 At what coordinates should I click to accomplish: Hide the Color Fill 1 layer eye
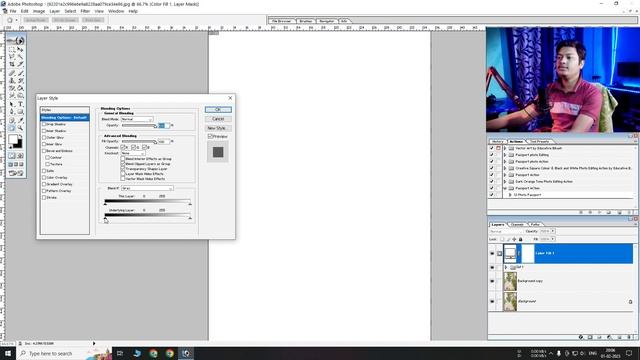pos(492,253)
